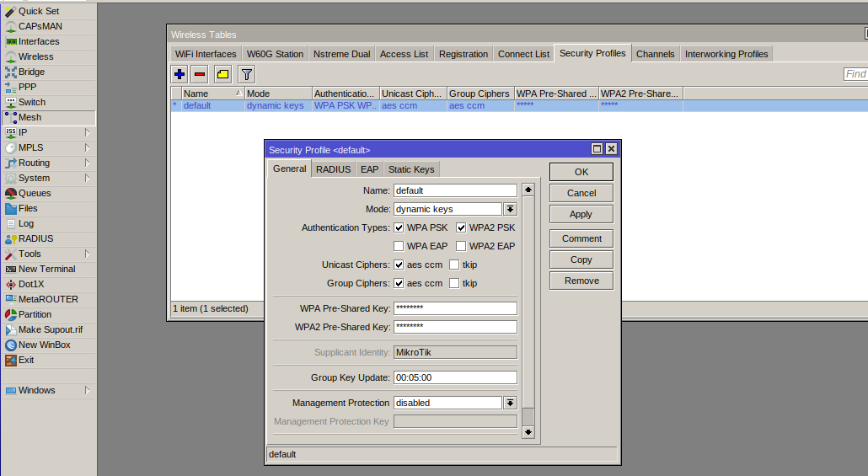The width and height of the screenshot is (868, 476).
Task: Click the red minus remove icon
Action: pyautogui.click(x=200, y=74)
